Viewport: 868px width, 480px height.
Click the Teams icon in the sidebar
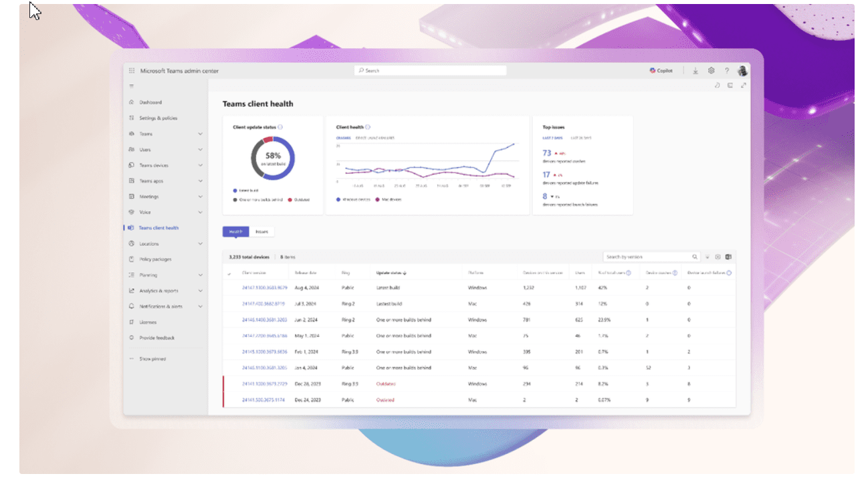click(x=132, y=134)
